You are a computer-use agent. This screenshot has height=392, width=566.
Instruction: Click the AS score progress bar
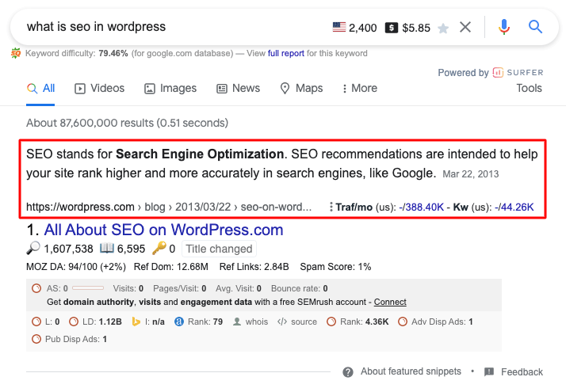(x=88, y=288)
